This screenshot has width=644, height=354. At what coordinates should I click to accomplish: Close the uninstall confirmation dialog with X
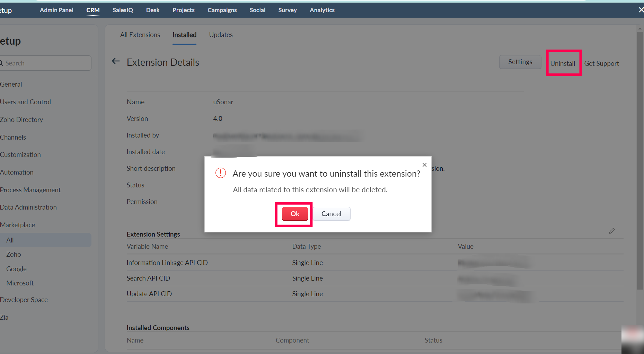(x=424, y=165)
